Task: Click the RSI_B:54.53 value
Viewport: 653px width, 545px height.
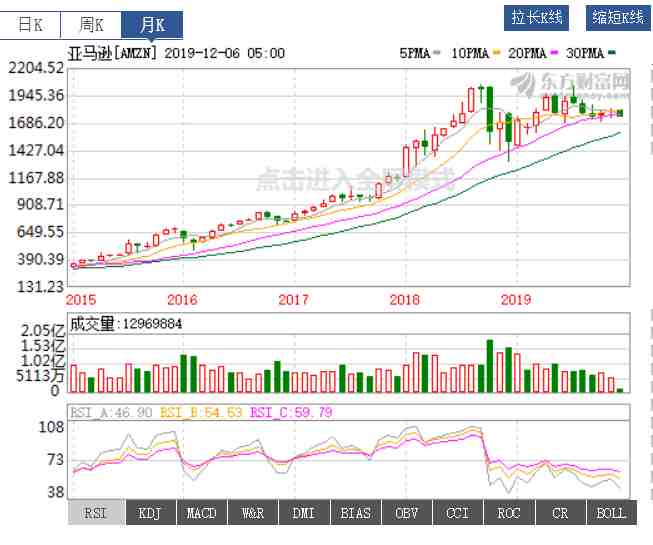Action: click(x=201, y=412)
